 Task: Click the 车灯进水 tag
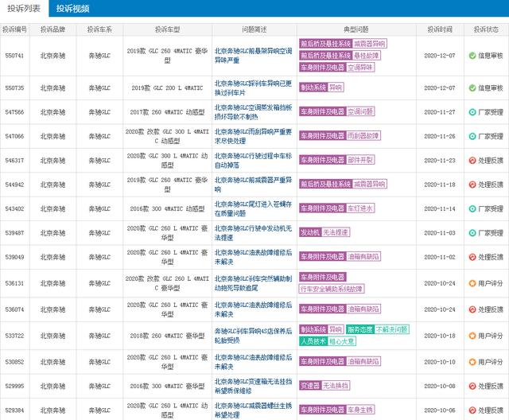360,208
